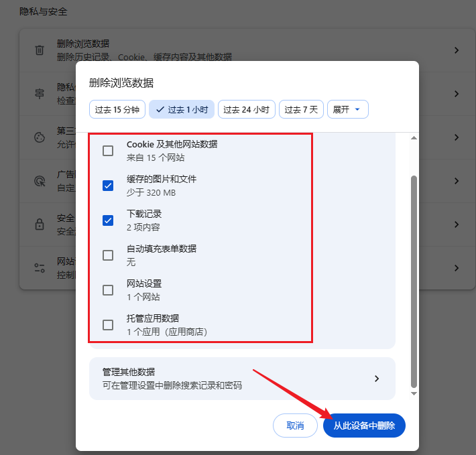Image resolution: width=476 pixels, height=455 pixels.
Task: Click the 隐私与安全 page heading
Action: 44,11
